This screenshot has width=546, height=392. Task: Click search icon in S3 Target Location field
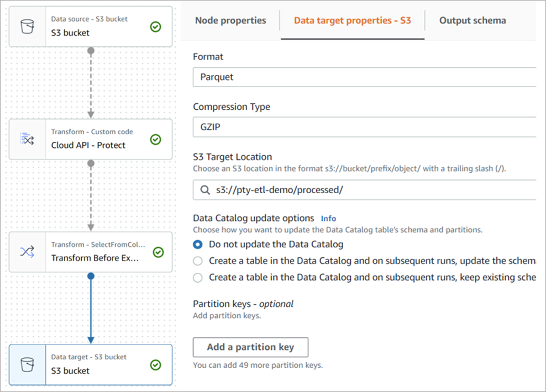pos(204,190)
